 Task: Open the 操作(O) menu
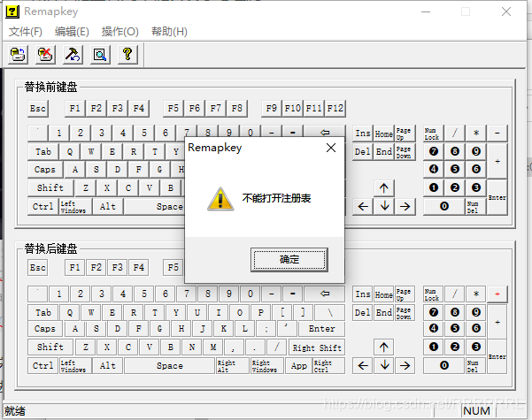tap(120, 32)
